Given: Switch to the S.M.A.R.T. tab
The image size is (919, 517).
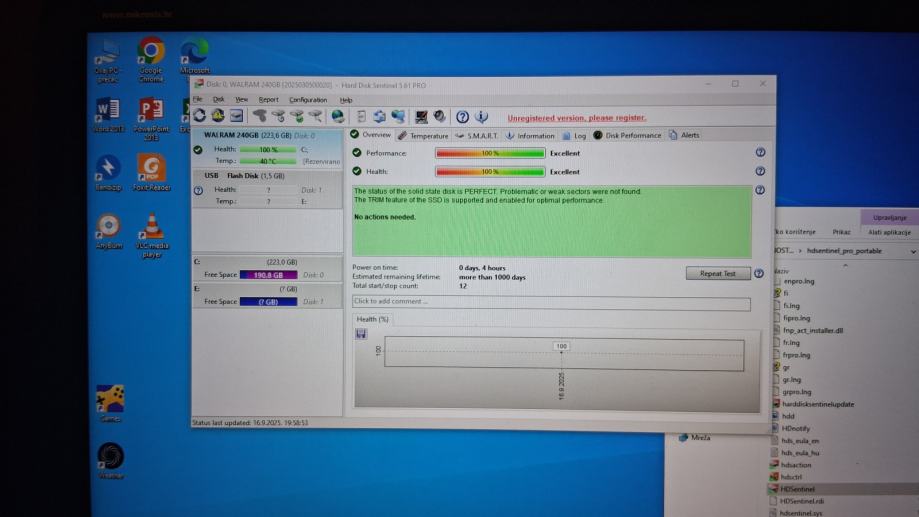Looking at the screenshot, I should tap(476, 135).
